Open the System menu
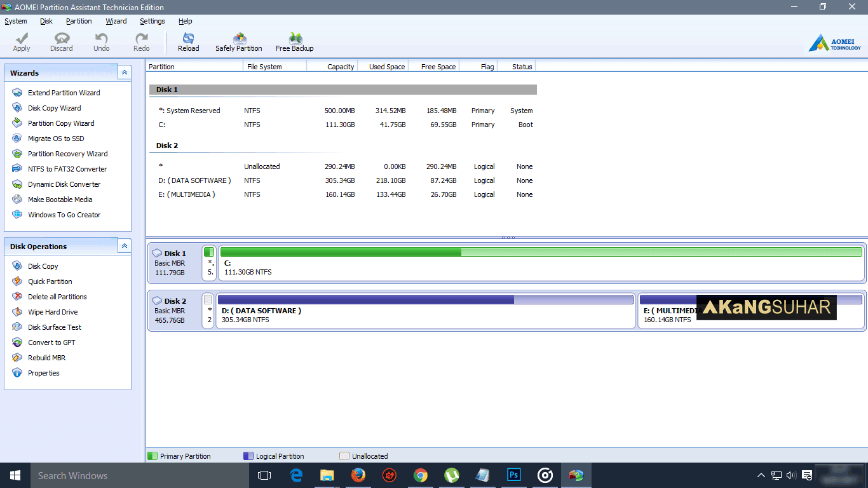Image resolution: width=868 pixels, height=488 pixels. [x=16, y=21]
